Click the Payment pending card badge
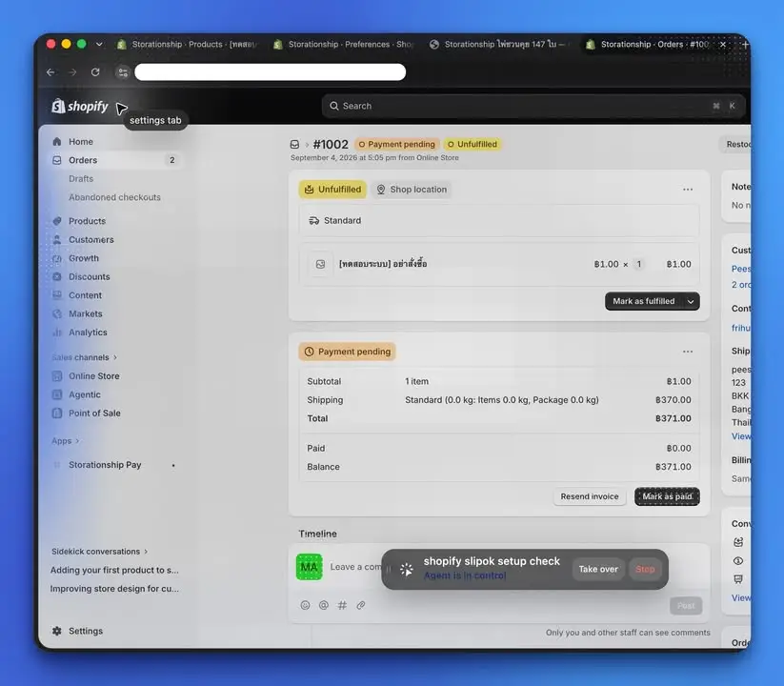Screen dimensions: 784x686 (x=347, y=352)
